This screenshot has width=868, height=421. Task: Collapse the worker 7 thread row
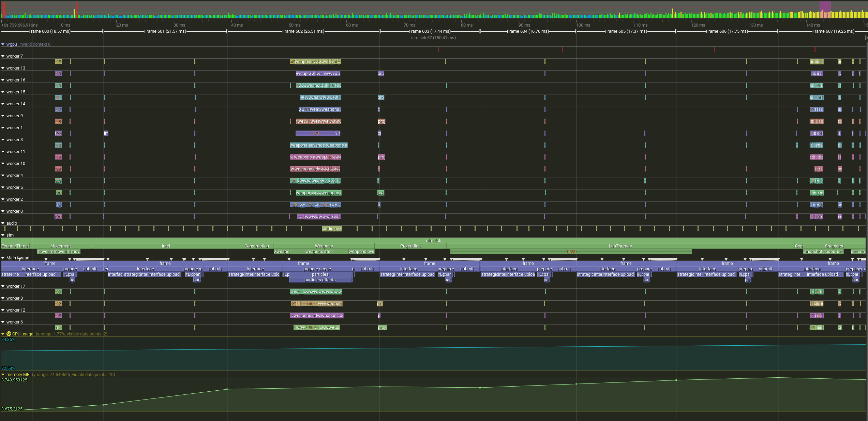pos(3,56)
